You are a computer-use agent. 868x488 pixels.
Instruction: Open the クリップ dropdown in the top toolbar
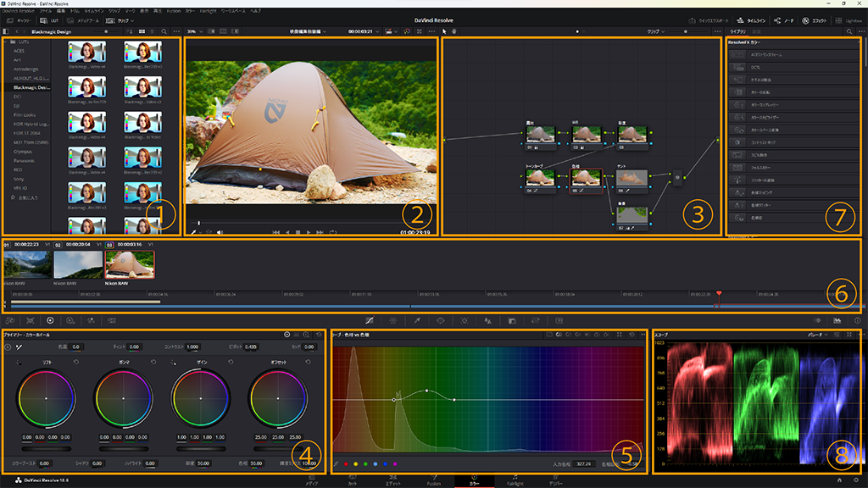(x=120, y=20)
